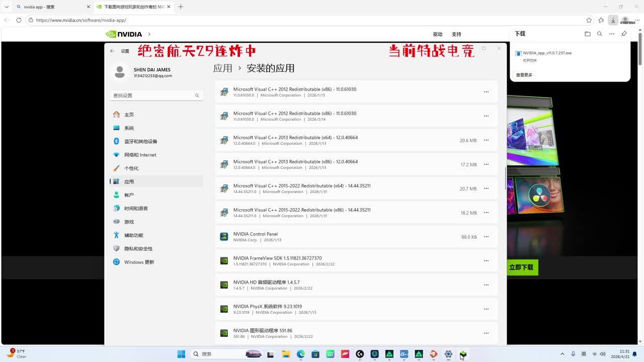Refresh the NVIDIA web page
The image size is (644, 362).
pyautogui.click(x=19, y=20)
